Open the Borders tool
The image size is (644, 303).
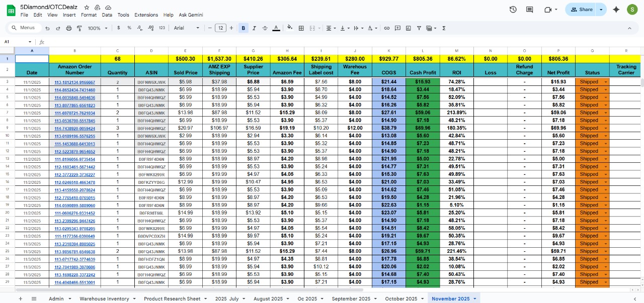(x=301, y=28)
